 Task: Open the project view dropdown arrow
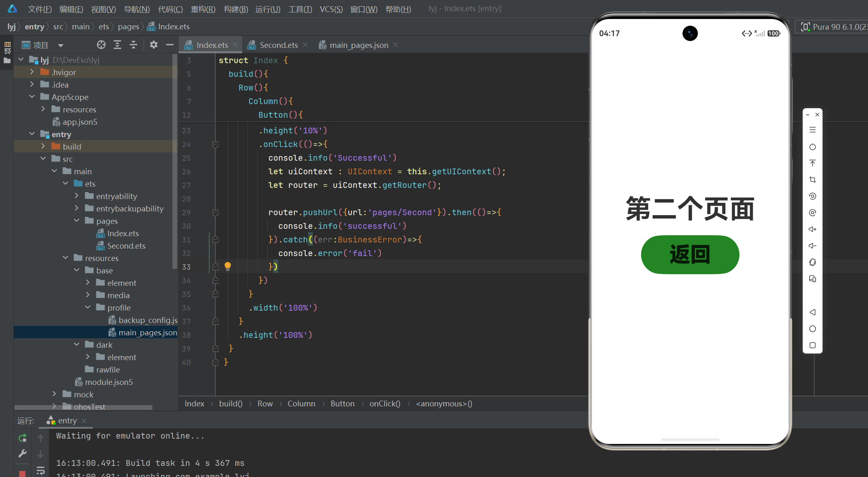click(61, 45)
